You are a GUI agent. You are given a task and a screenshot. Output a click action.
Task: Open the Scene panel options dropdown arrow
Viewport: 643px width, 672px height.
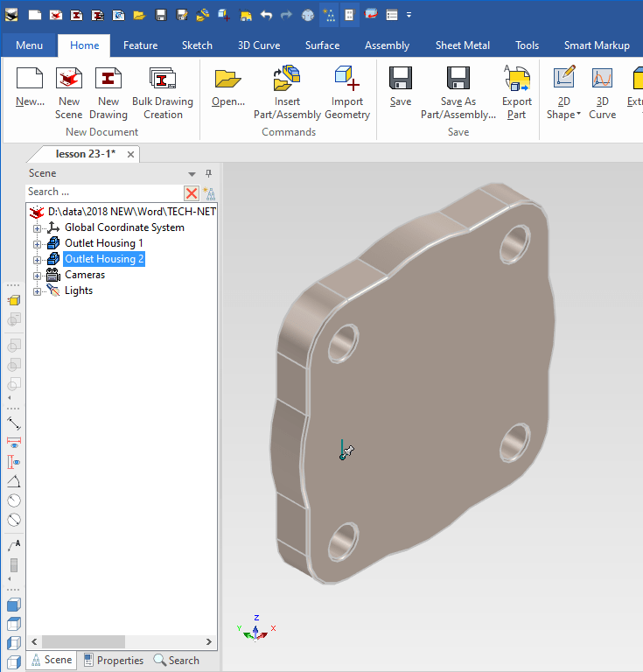192,174
